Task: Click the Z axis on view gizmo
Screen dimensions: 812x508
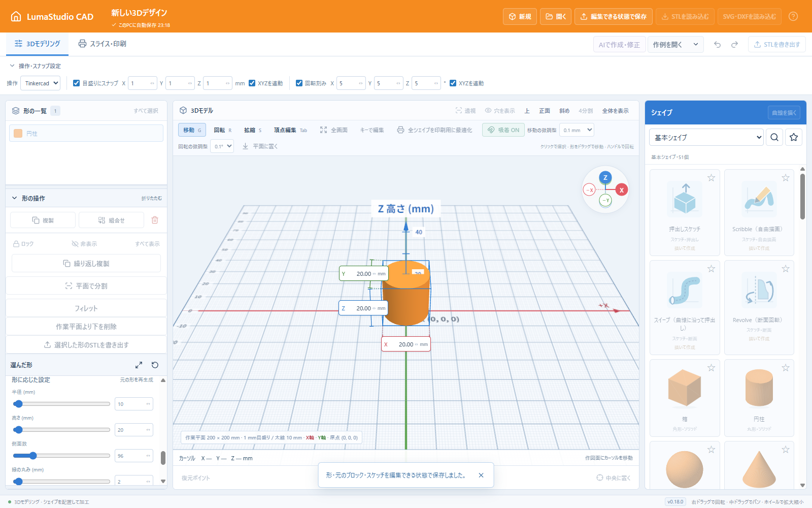Action: [605, 177]
